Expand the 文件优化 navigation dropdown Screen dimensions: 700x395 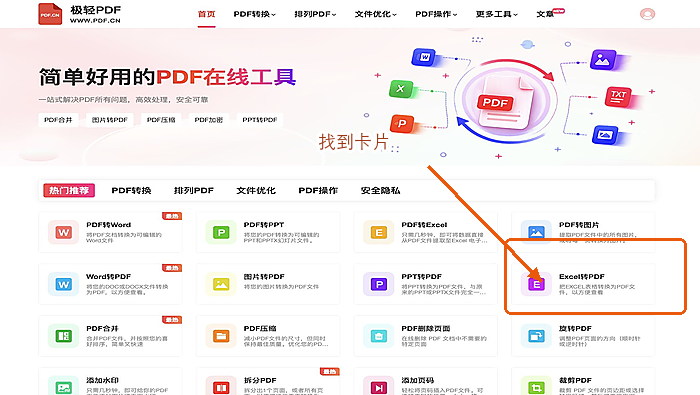[x=375, y=14]
